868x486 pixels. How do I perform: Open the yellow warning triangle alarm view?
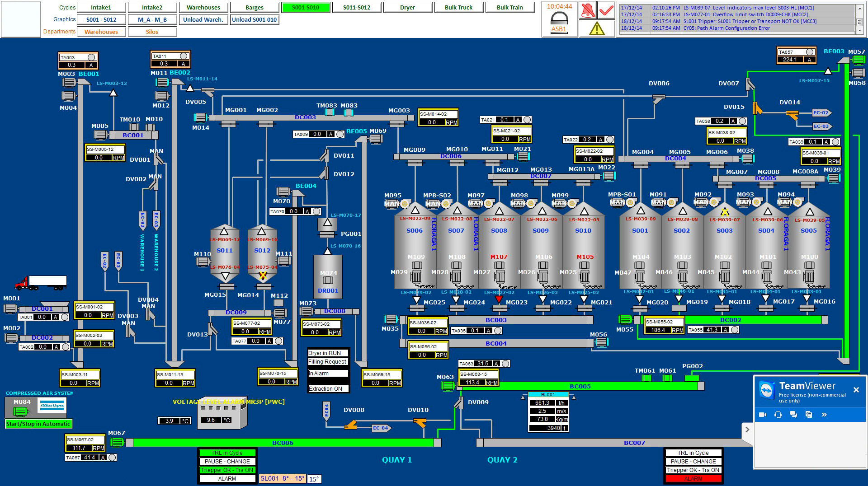597,28
